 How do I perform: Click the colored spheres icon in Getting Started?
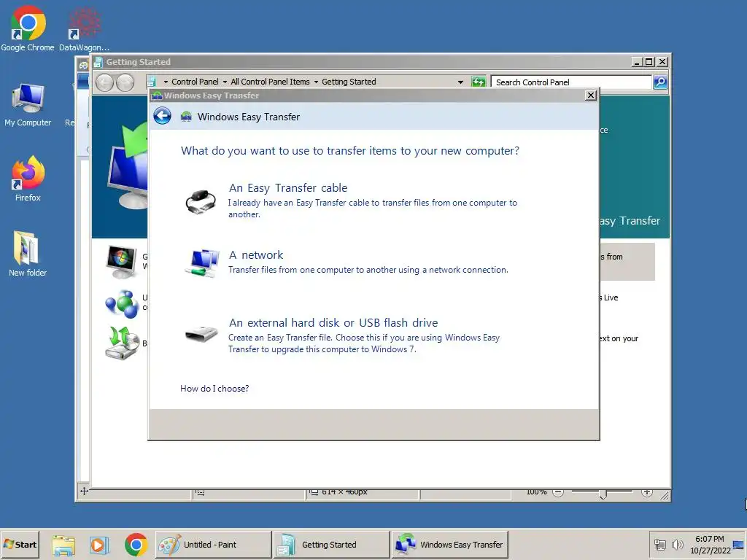click(122, 304)
